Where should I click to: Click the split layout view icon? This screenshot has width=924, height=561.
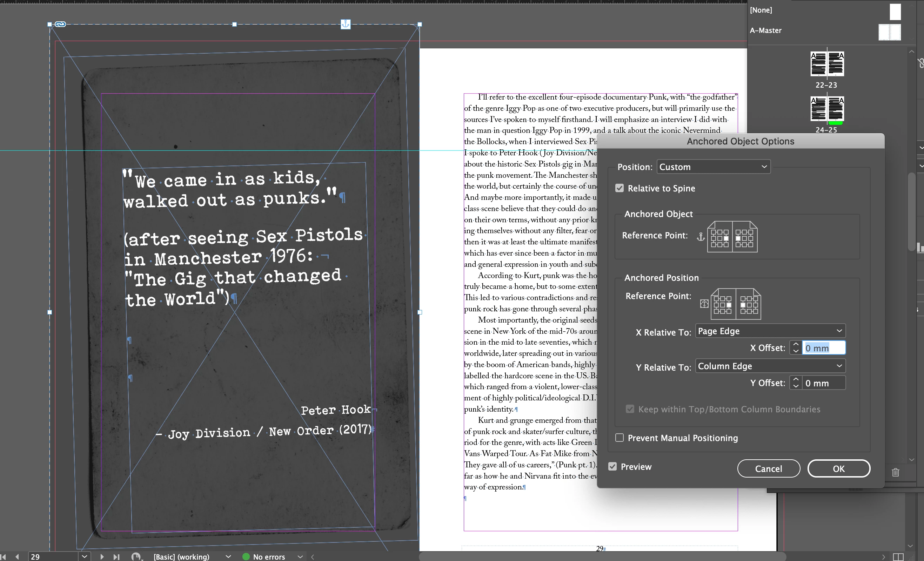point(898,557)
